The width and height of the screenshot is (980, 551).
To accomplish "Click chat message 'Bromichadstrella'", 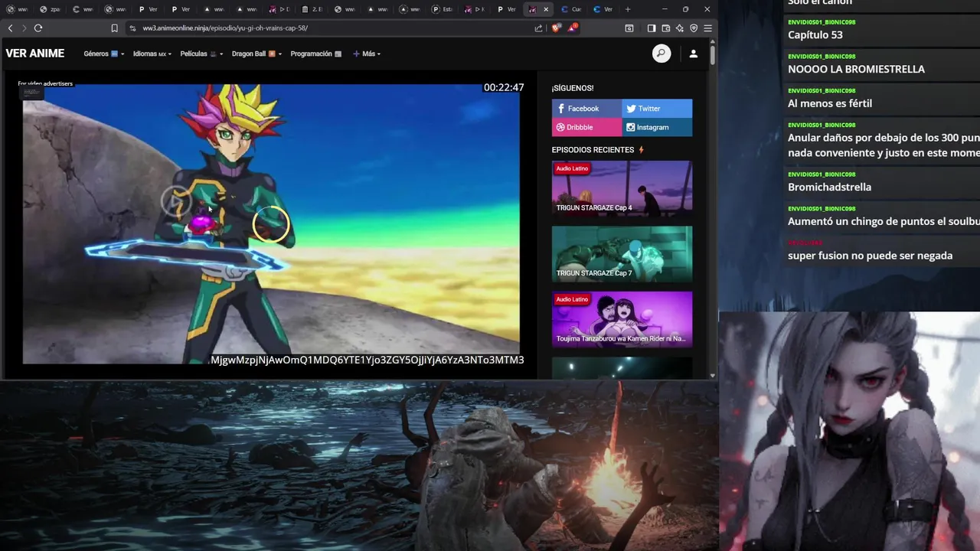I will [x=829, y=187].
